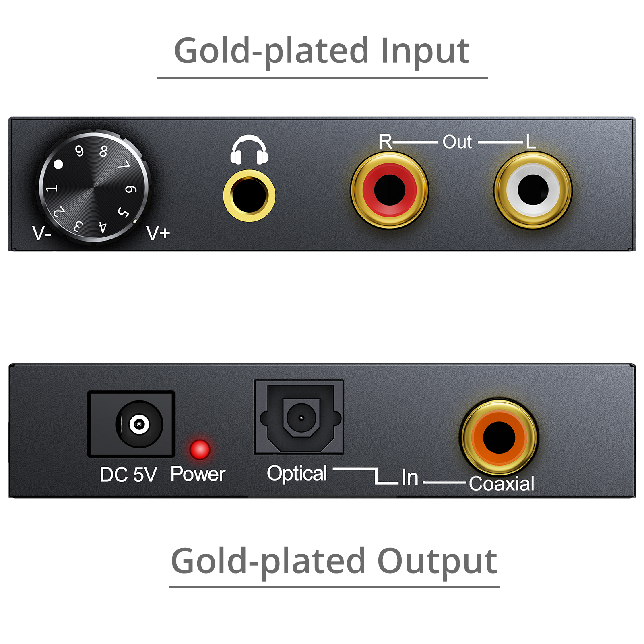
Task: Click the Out label between RCA jacks
Action: [457, 142]
